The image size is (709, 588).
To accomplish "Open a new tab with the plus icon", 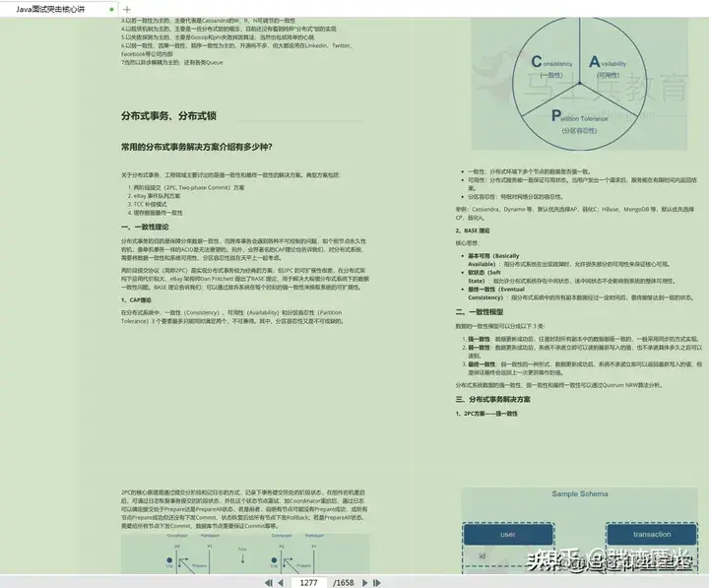I will tap(127, 9).
